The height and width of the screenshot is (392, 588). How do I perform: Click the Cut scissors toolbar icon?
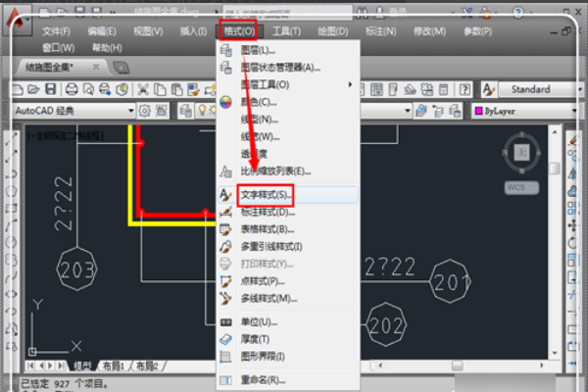(143, 89)
